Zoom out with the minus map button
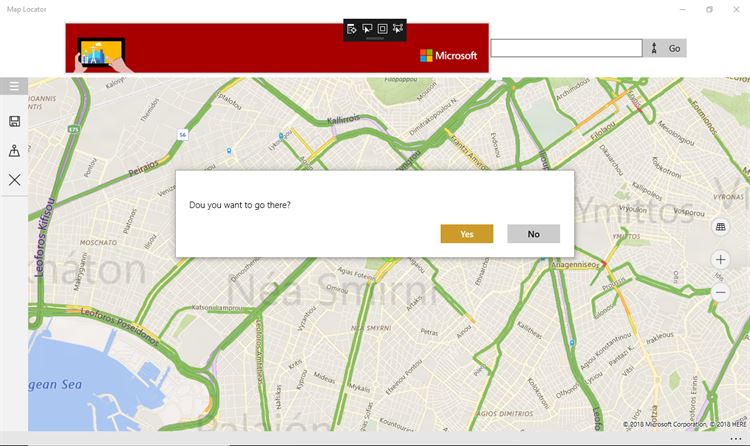The height and width of the screenshot is (446, 750). 720,292
